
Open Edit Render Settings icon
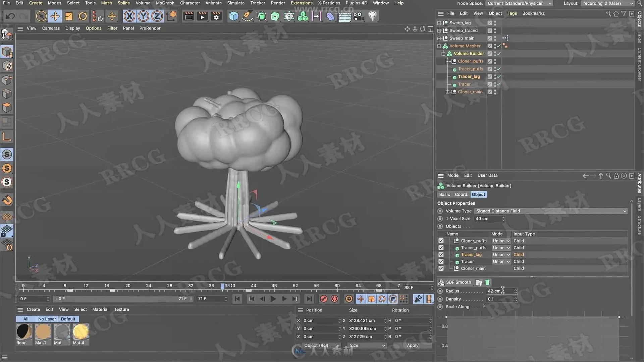pos(216,16)
